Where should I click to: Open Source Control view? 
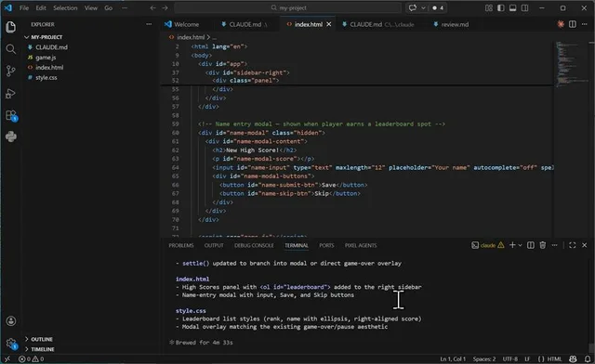point(10,71)
